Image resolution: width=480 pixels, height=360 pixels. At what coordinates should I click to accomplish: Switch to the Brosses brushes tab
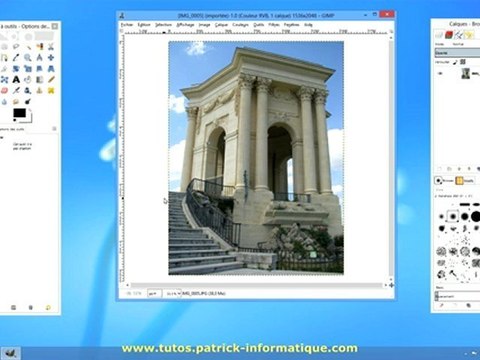(x=444, y=180)
